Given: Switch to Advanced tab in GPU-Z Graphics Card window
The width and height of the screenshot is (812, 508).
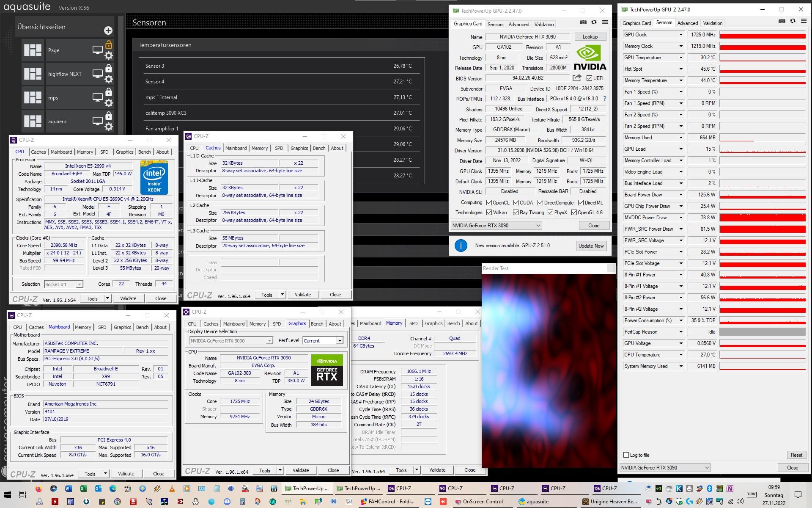Looking at the screenshot, I should (x=518, y=25).
